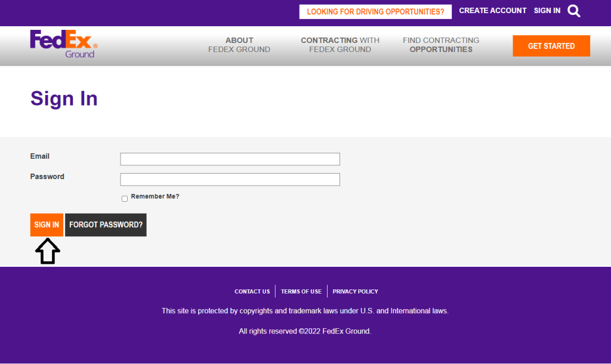
Task: Click SIGN IN in the top bar
Action: click(x=547, y=10)
